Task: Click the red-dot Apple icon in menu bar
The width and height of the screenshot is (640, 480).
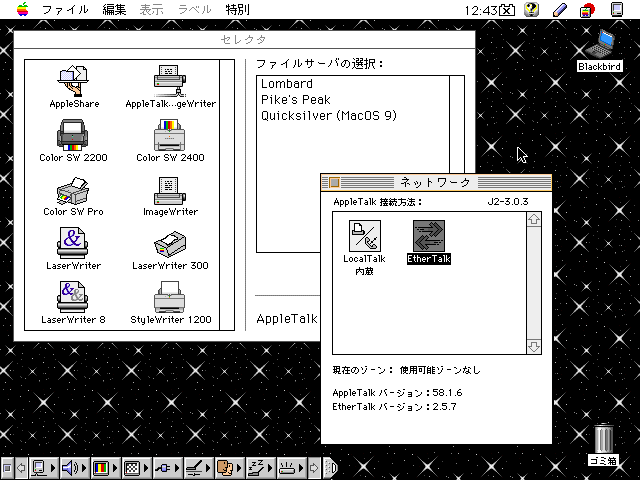Action: click(x=587, y=9)
